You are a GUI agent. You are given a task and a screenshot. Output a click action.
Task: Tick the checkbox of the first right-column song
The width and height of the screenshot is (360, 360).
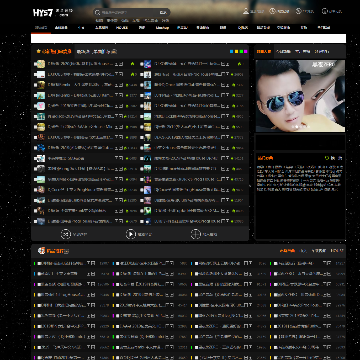[x=142, y=64]
